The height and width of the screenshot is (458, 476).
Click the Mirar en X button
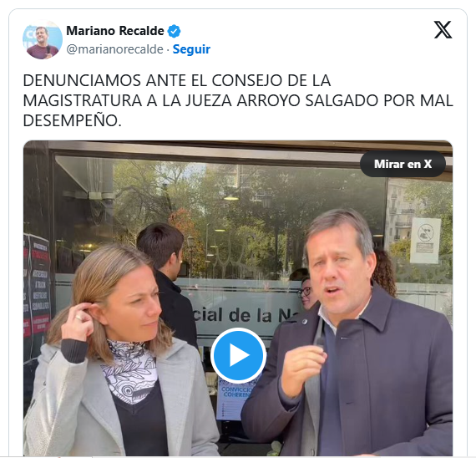(x=403, y=164)
